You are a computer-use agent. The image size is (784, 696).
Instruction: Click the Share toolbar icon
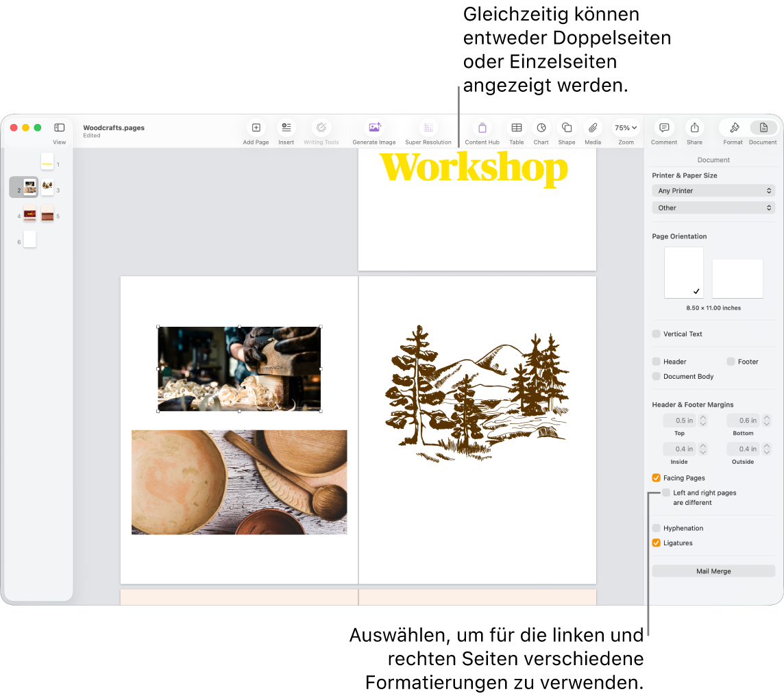pyautogui.click(x=694, y=128)
